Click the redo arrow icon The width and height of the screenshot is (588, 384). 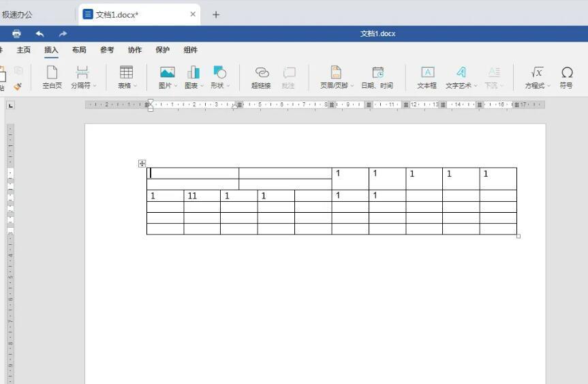point(63,34)
